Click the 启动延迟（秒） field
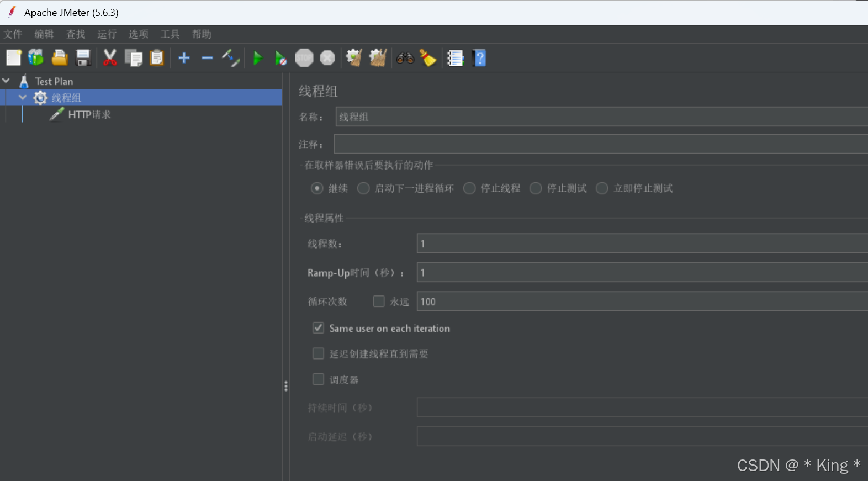The width and height of the screenshot is (868, 481). pos(642,436)
